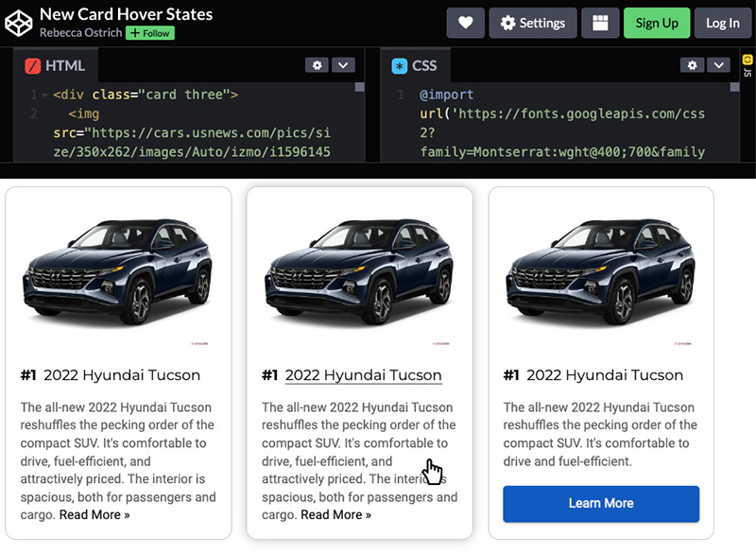
Task: Open the pen Settings button
Action: click(533, 23)
